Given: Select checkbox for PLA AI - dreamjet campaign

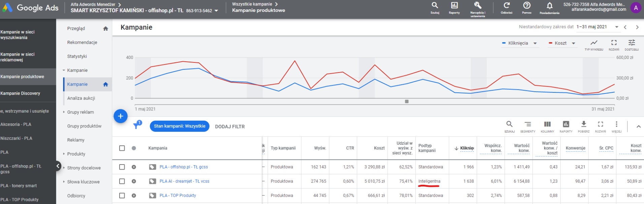Looking at the screenshot, I should [x=122, y=181].
